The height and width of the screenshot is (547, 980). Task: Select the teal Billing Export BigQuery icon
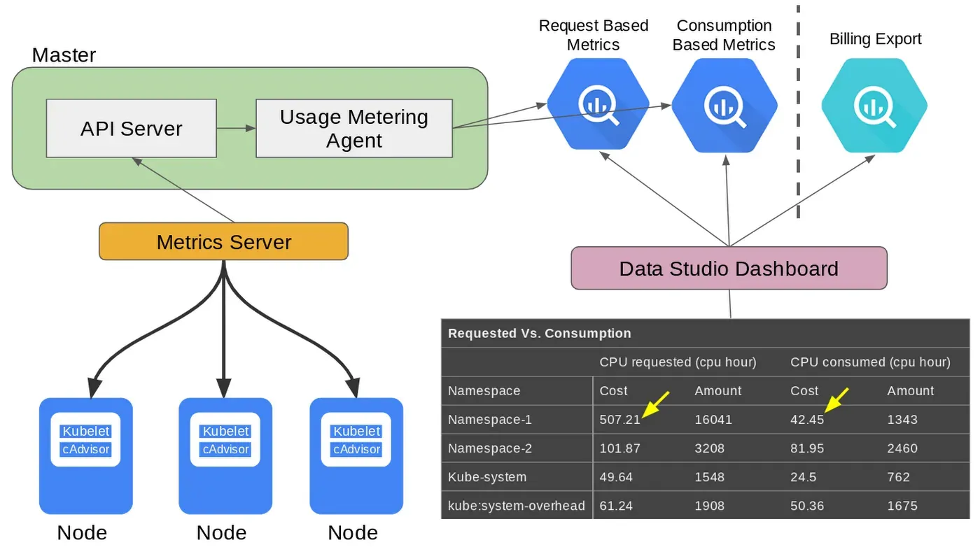[874, 105]
